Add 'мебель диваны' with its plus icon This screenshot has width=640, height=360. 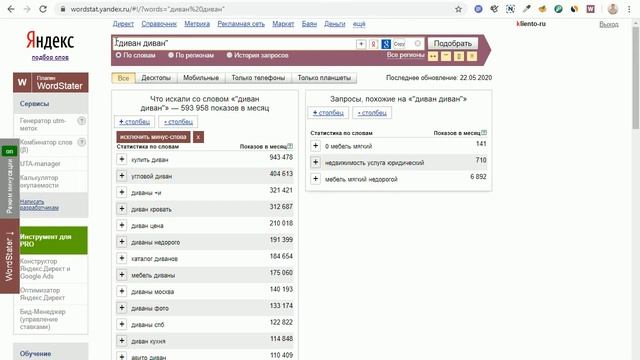pyautogui.click(x=122, y=275)
